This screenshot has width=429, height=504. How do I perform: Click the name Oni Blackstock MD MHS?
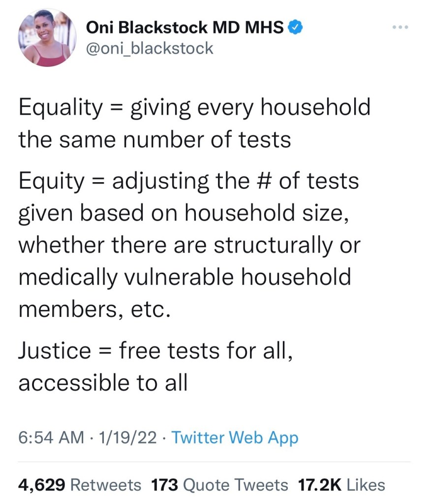[184, 28]
